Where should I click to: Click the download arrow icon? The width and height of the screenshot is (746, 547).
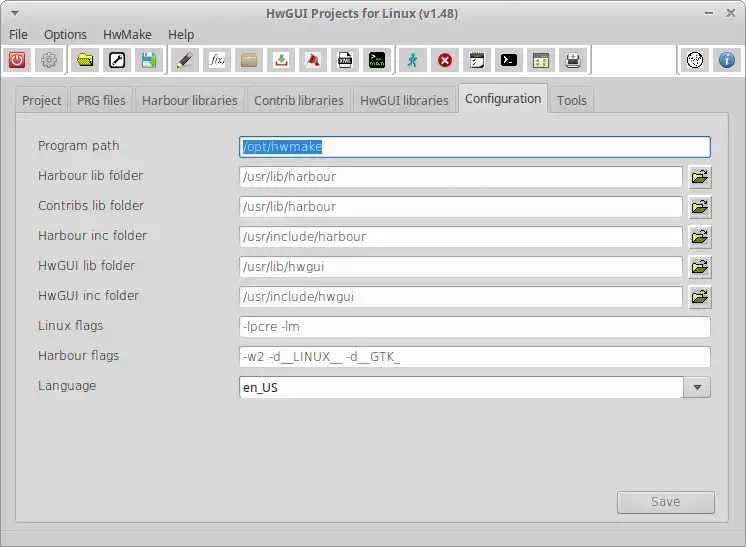click(281, 60)
